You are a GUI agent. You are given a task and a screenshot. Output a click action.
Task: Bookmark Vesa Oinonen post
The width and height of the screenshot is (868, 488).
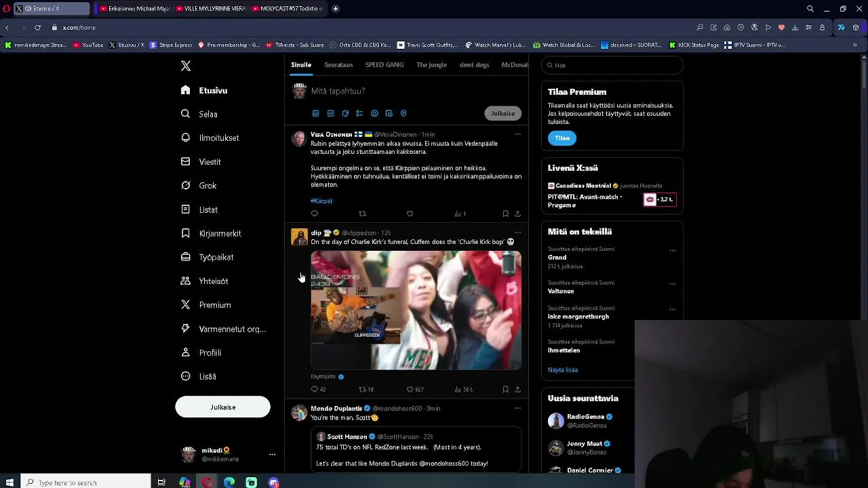click(x=505, y=213)
